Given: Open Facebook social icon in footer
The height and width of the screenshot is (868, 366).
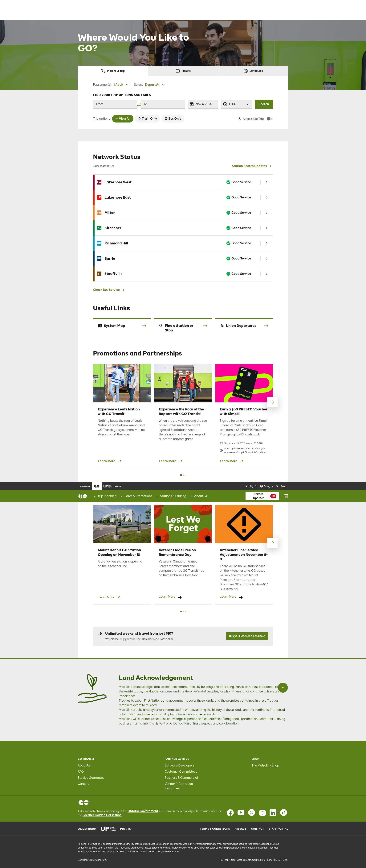Looking at the screenshot, I should point(230,812).
